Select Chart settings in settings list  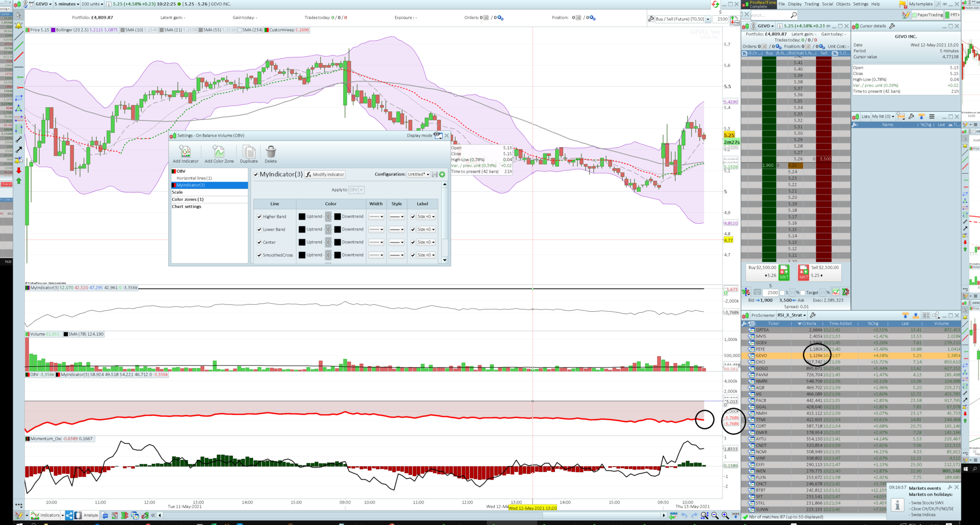187,207
